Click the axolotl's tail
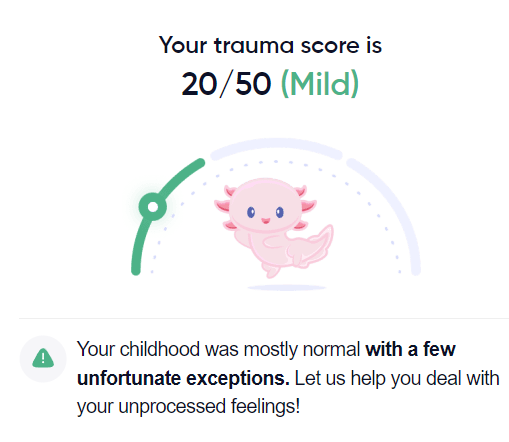 [317, 245]
